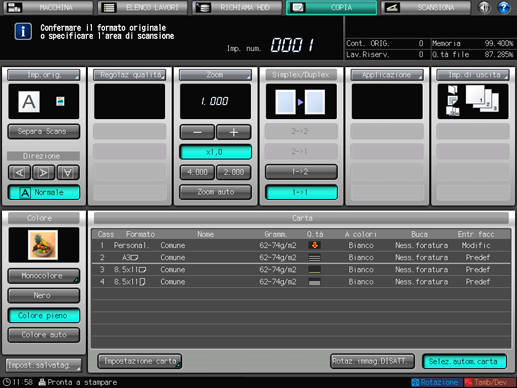Click the RICHIAMA HDD disk icon

203,7
